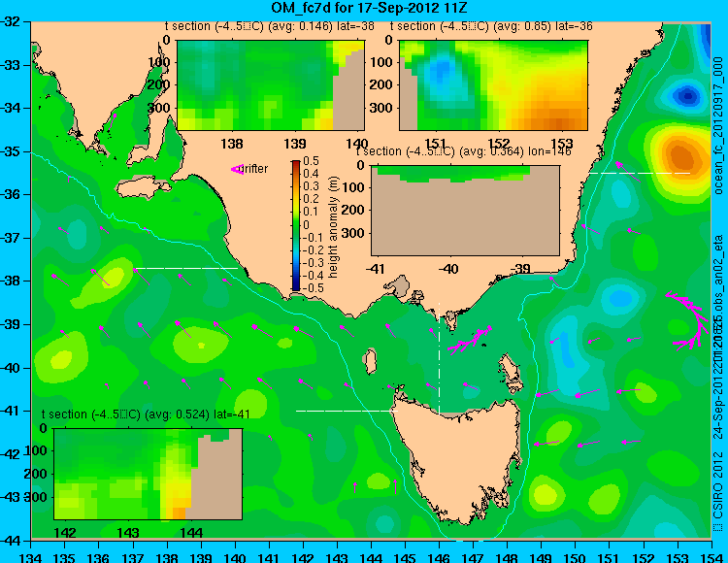Click the 't section (avg: 0.524) lat=-41' title
Screen dimensions: 728x563
coord(146,414)
